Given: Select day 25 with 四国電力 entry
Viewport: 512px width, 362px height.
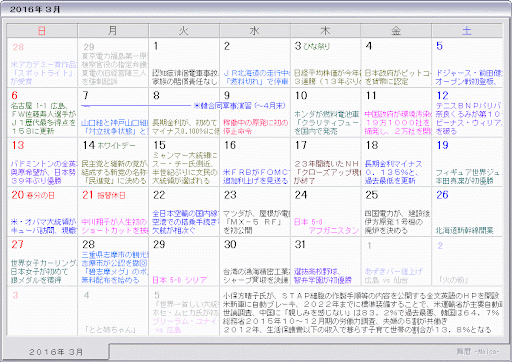Looking at the screenshot, I should 396,212.
